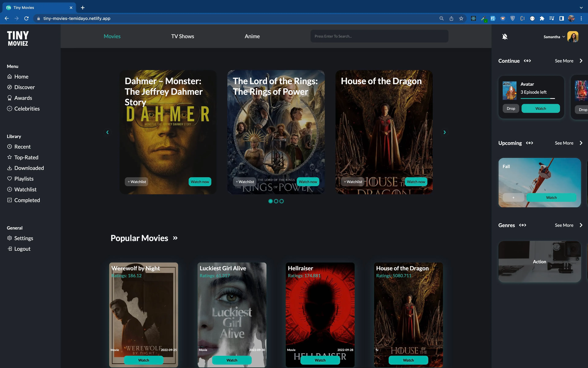
Task: Open Top-Rated in the Library section
Action: pos(23,157)
